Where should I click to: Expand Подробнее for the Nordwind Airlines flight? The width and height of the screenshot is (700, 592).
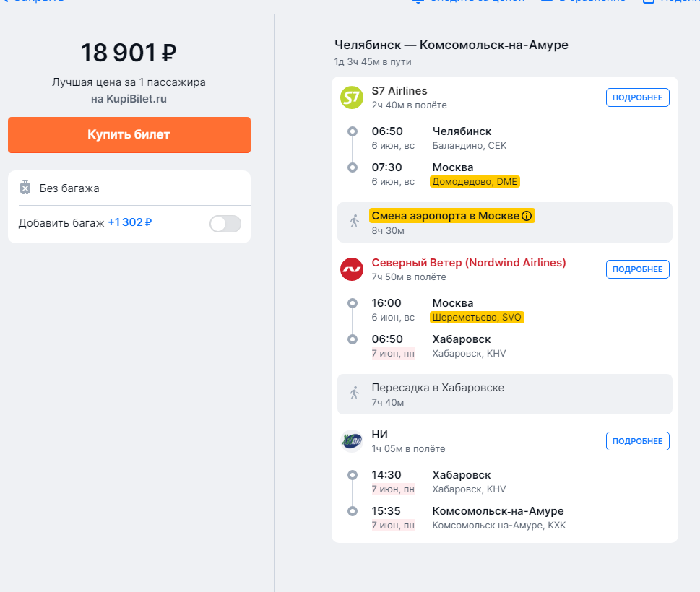[x=637, y=269]
